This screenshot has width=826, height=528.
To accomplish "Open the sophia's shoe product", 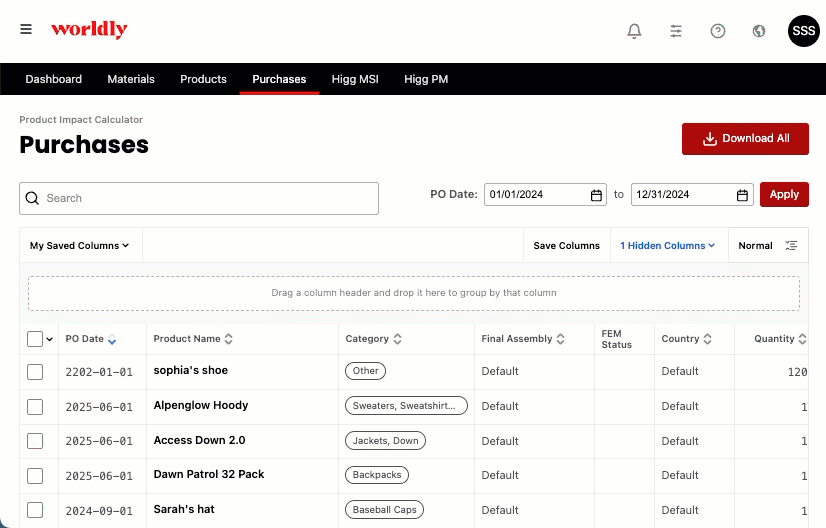I will coord(191,370).
